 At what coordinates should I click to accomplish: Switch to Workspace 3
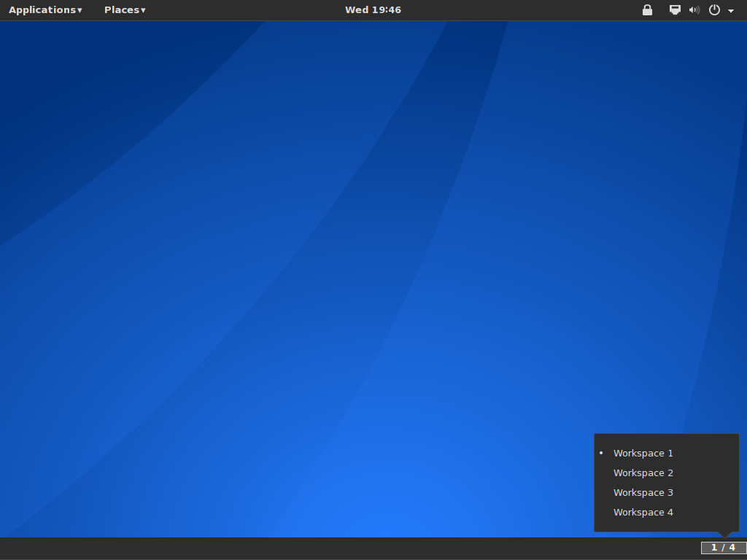pyautogui.click(x=643, y=492)
